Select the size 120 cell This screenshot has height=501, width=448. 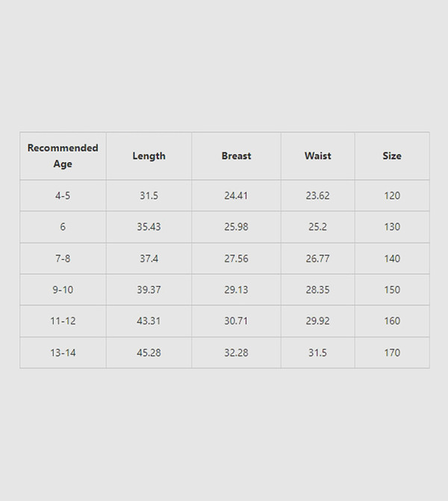(392, 196)
